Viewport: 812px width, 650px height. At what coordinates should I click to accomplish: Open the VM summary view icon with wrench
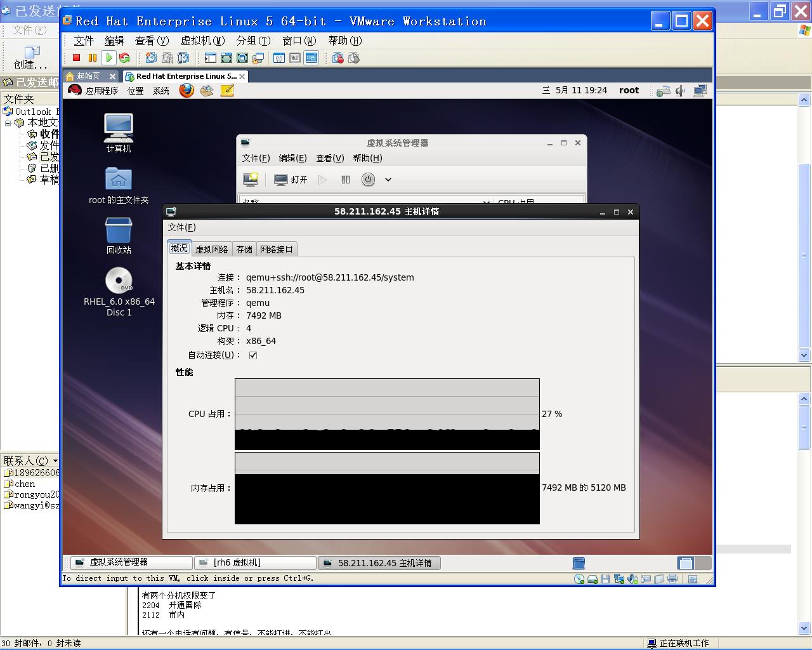(x=279, y=58)
